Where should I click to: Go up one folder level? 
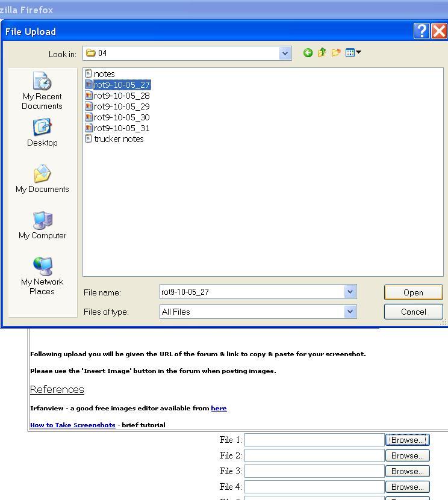click(322, 53)
